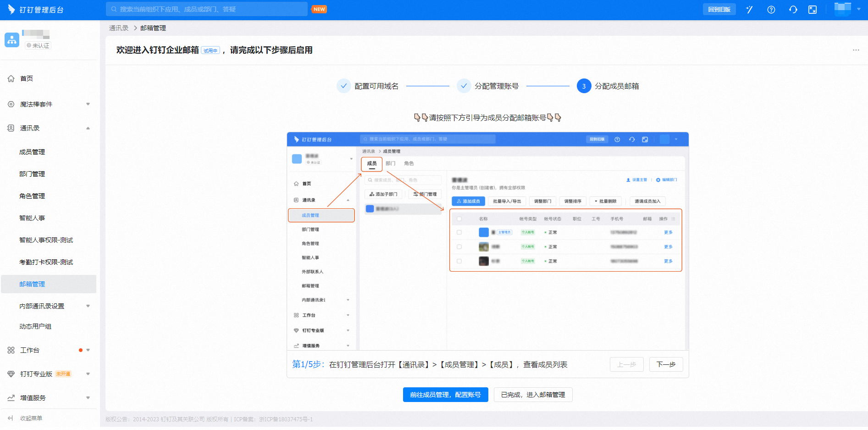Click the 增值服务 chart icon

coord(11,398)
